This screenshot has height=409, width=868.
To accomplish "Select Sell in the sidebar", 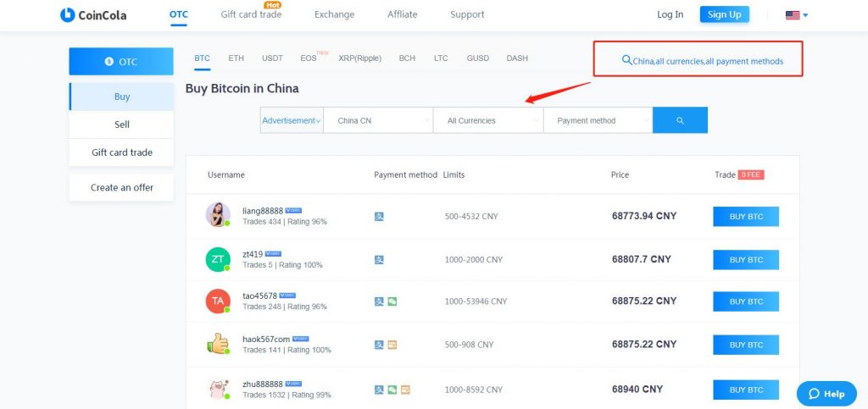I will tap(121, 124).
